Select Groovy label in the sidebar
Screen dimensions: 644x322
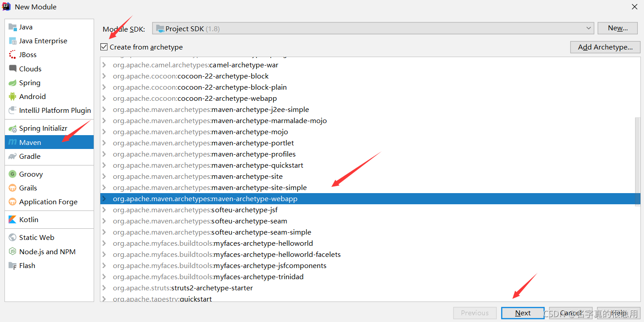(x=31, y=174)
